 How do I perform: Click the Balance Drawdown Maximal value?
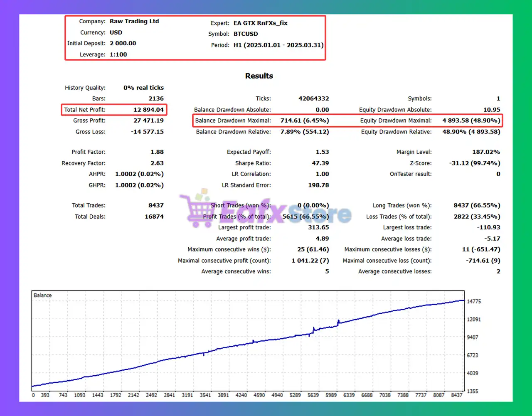[x=304, y=121]
